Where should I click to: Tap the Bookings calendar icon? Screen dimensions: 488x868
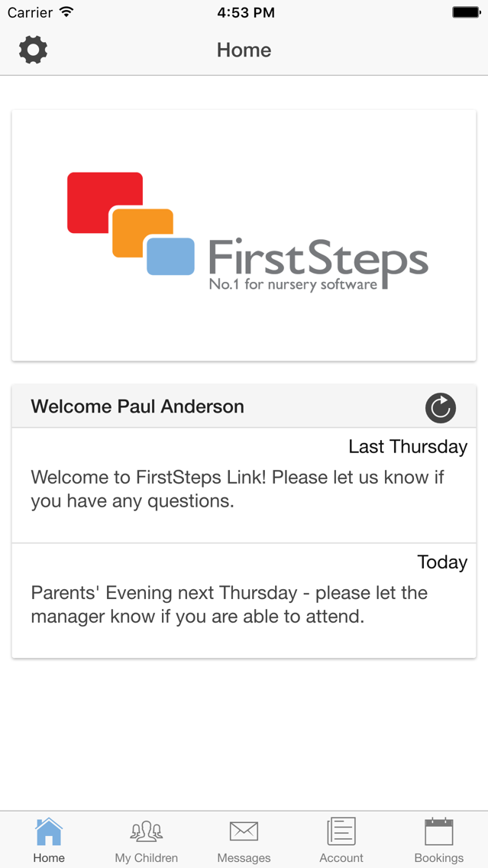[x=439, y=831]
